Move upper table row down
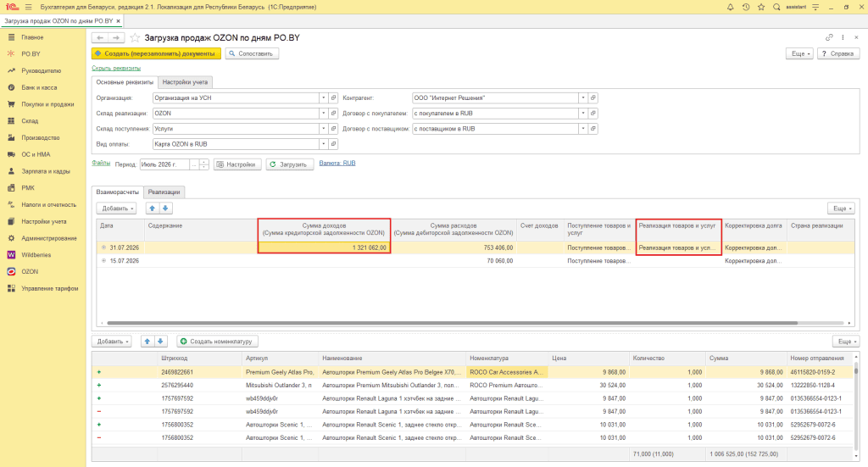868x467 pixels. [165, 208]
